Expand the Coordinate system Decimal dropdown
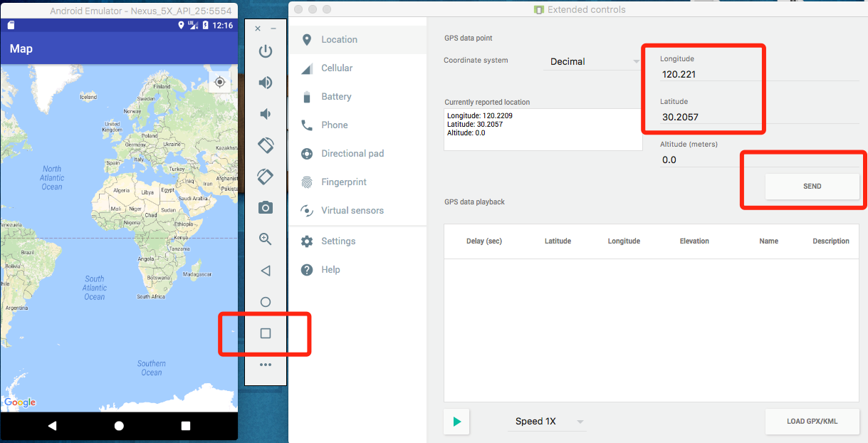Screen dimensions: 868x443 595,61
